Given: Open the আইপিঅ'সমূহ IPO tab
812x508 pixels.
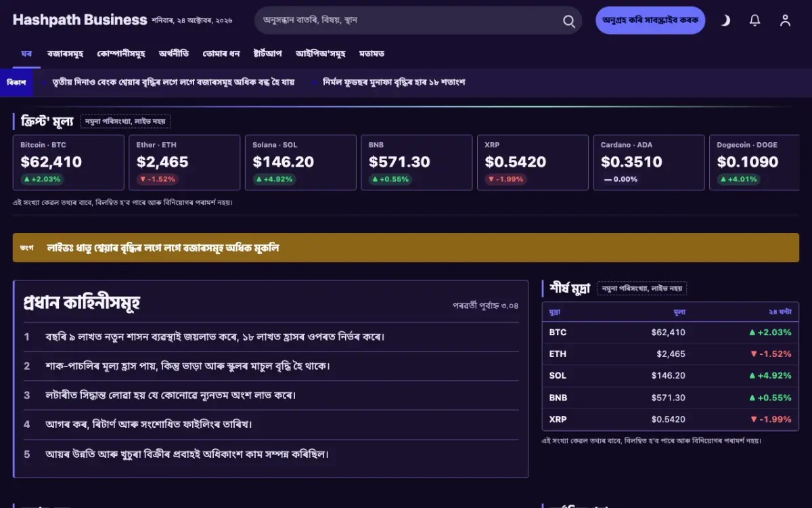Looking at the screenshot, I should click(x=321, y=54).
